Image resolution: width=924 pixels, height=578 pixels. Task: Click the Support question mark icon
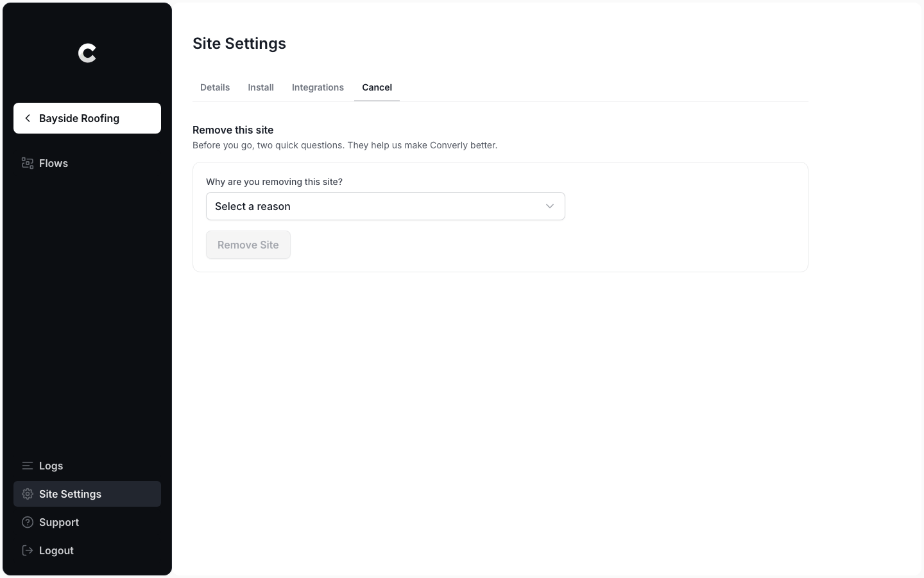pyautogui.click(x=28, y=522)
